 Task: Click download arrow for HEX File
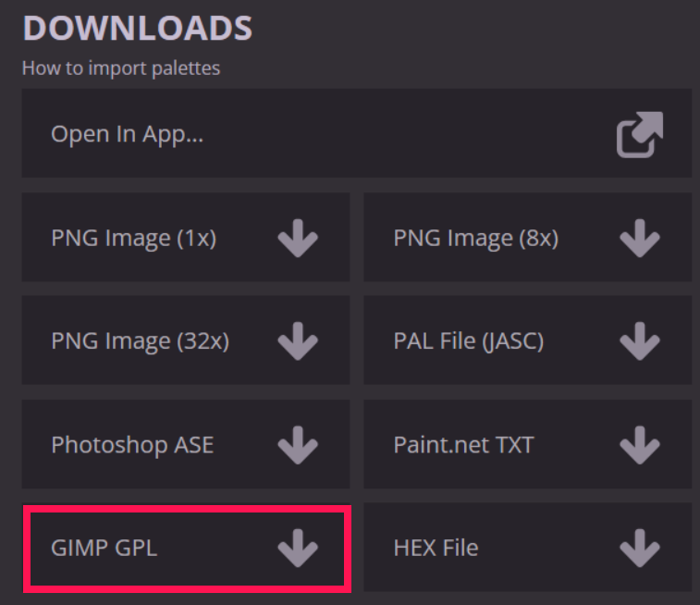pos(640,549)
